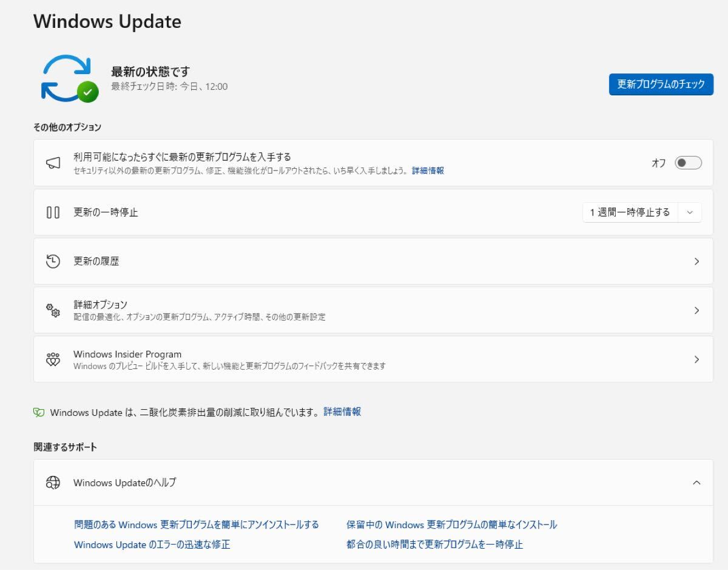Toggle the 最新の更新プログラムを入手する switch
Image resolution: width=728 pixels, height=570 pixels.
[x=689, y=163]
